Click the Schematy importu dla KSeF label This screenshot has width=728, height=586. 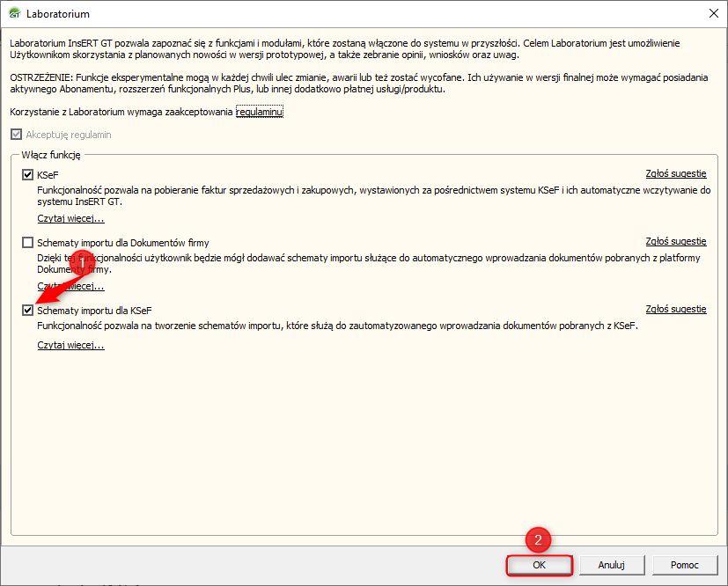coord(94,311)
